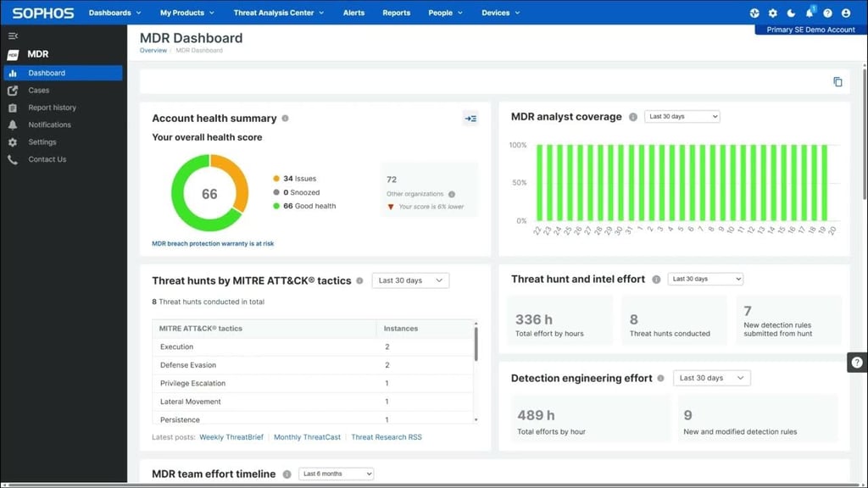
Task: Click the copy icon in the top bar
Action: click(x=837, y=82)
